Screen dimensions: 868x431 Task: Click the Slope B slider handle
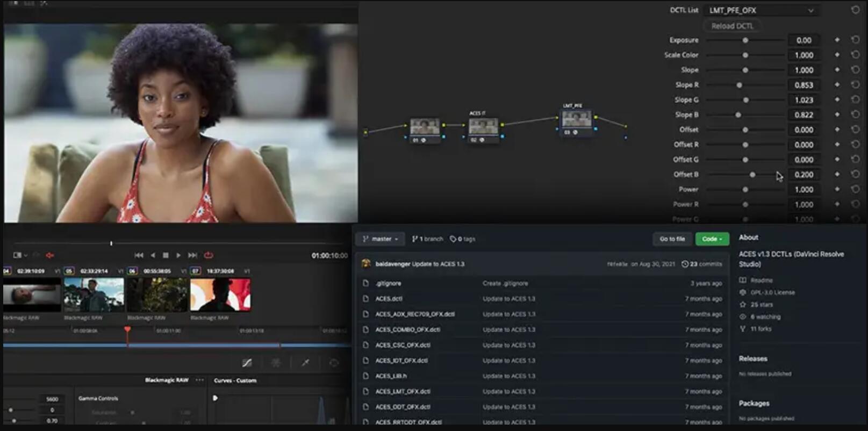click(x=738, y=115)
